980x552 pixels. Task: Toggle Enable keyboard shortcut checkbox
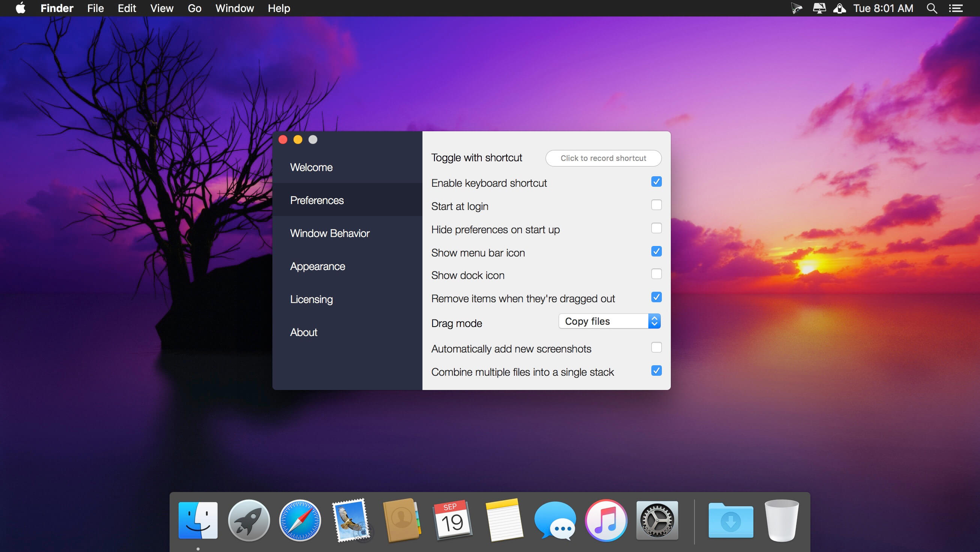coord(655,181)
